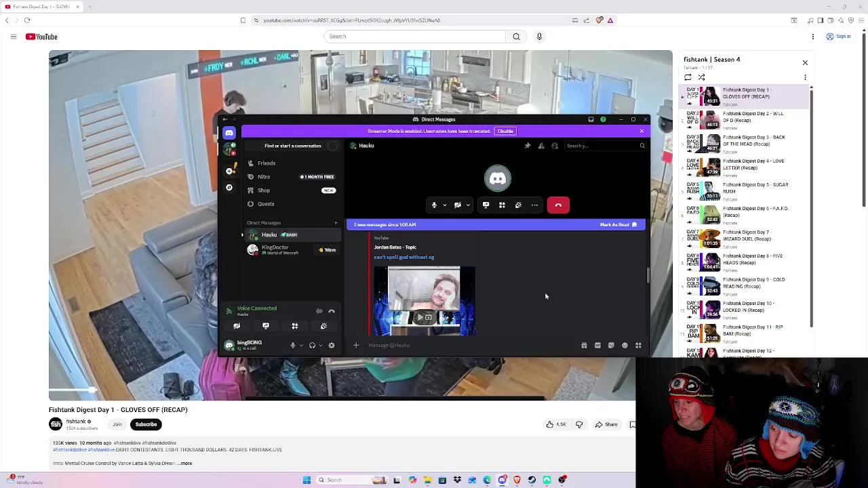The image size is (868, 488).
Task: Subscribe to fishtank channel
Action: 146,424
